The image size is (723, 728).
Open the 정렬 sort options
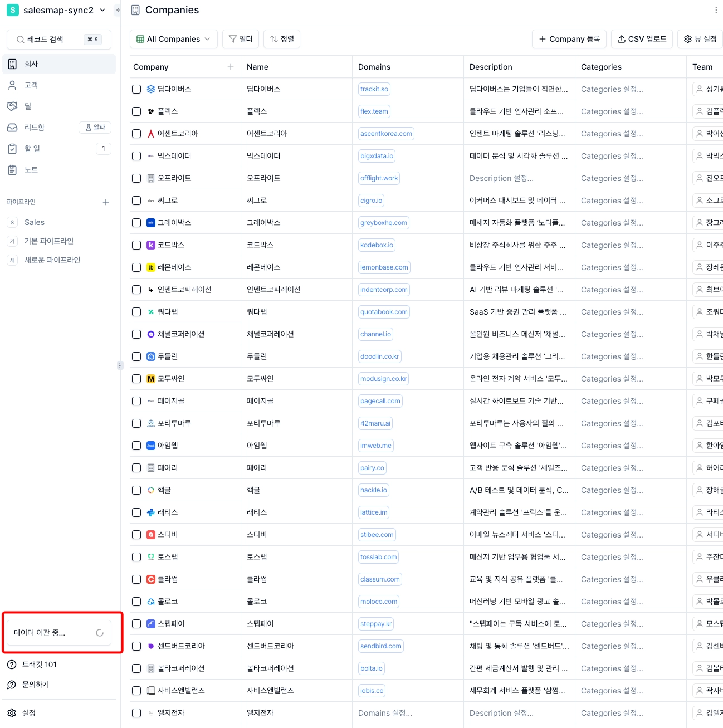[x=282, y=39]
